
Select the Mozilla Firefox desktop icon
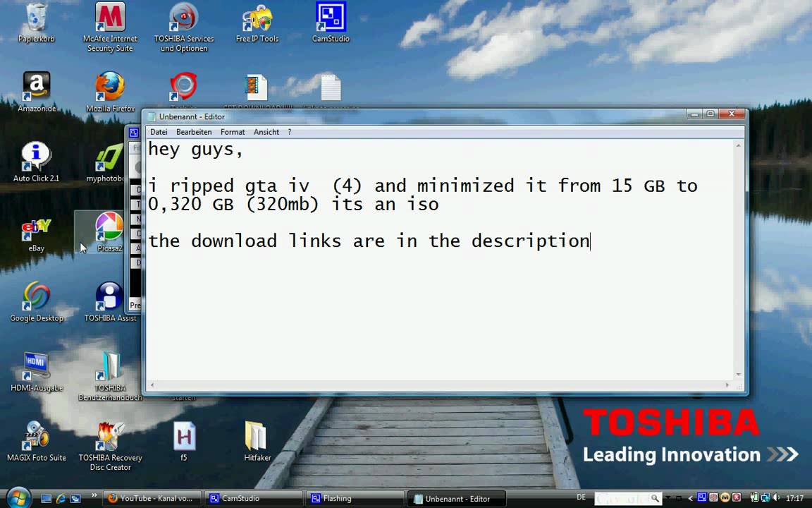(x=110, y=92)
